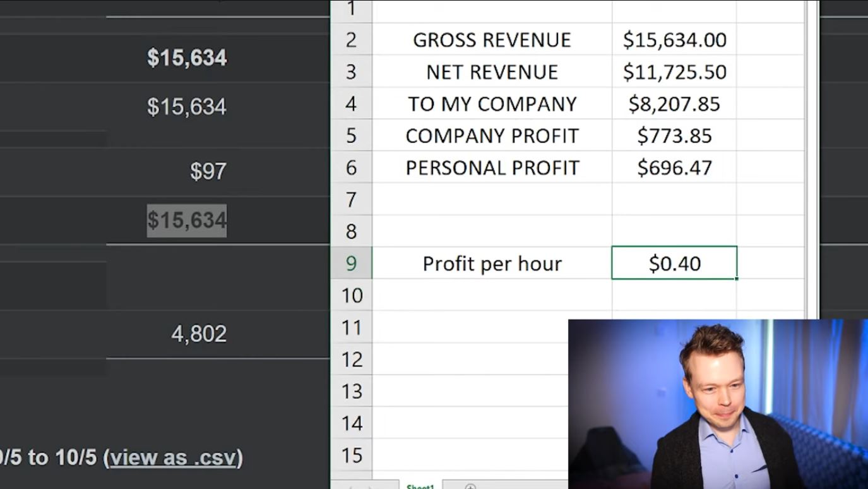Select row 12 via its row header
The width and height of the screenshot is (868, 489).
coord(351,359)
